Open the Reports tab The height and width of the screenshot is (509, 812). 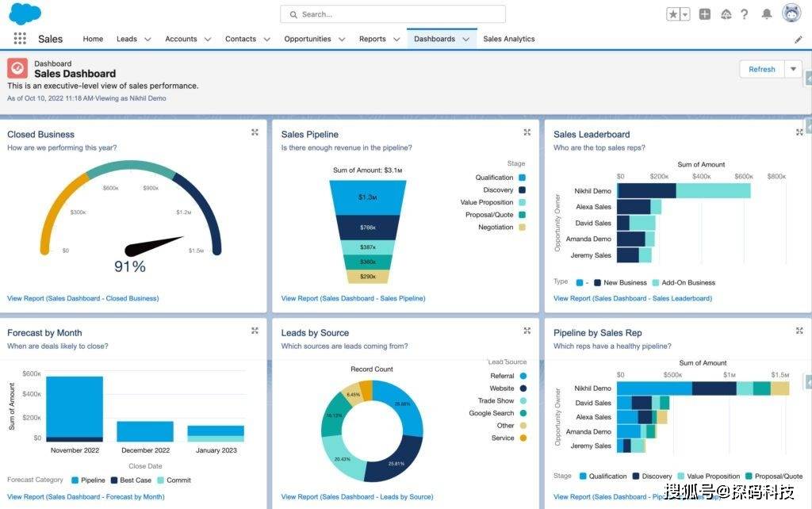pos(373,39)
